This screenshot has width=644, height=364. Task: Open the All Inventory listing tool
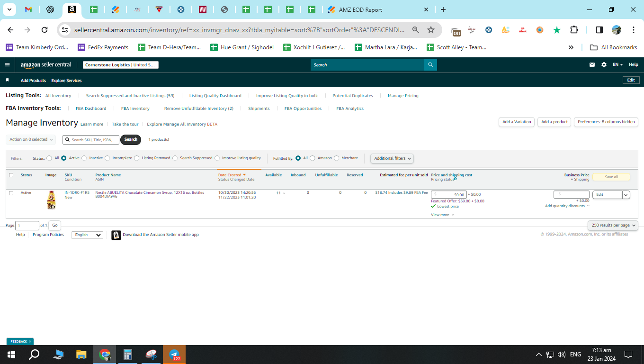point(58,96)
